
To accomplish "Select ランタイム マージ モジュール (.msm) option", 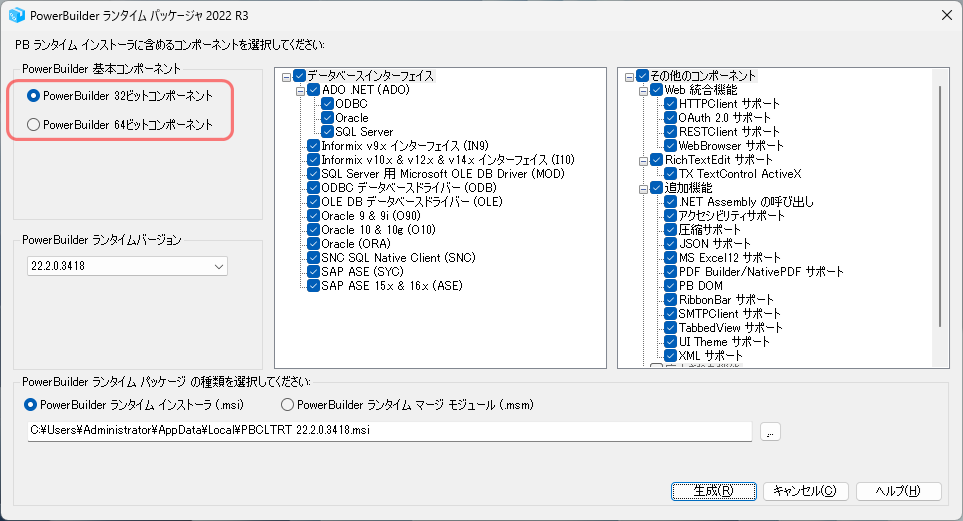I will 288,405.
